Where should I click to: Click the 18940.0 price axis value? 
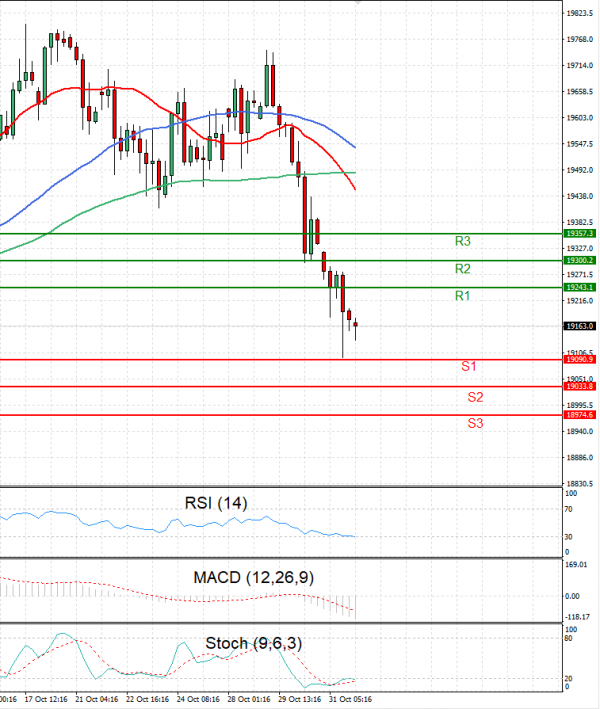(x=580, y=432)
